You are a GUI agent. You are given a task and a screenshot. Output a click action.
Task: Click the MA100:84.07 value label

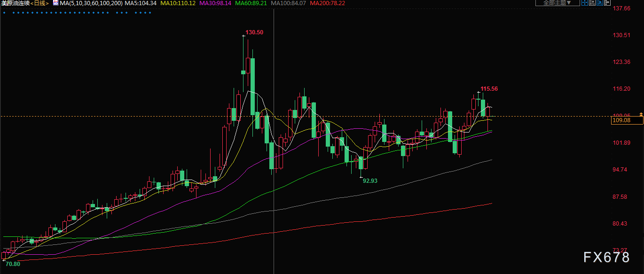click(x=289, y=3)
